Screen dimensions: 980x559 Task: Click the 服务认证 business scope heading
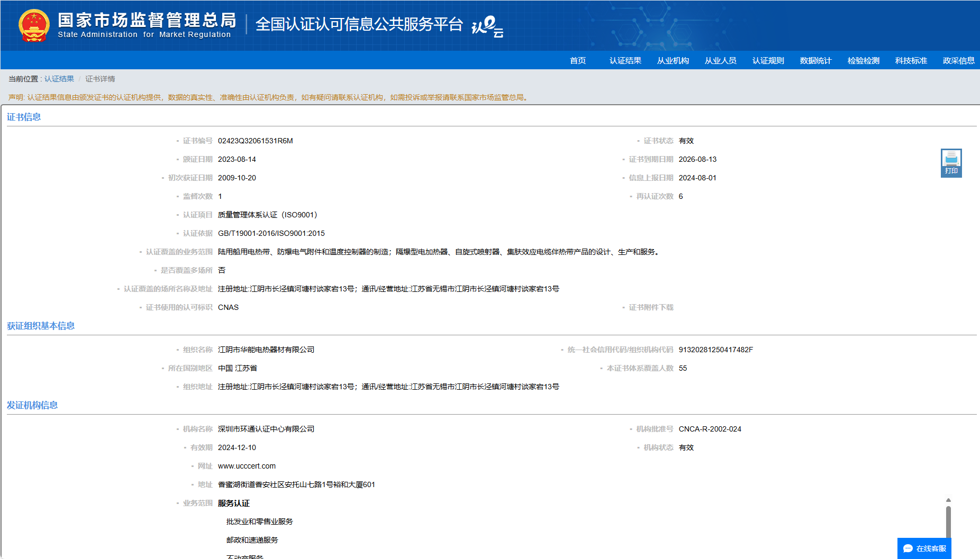[x=234, y=503]
